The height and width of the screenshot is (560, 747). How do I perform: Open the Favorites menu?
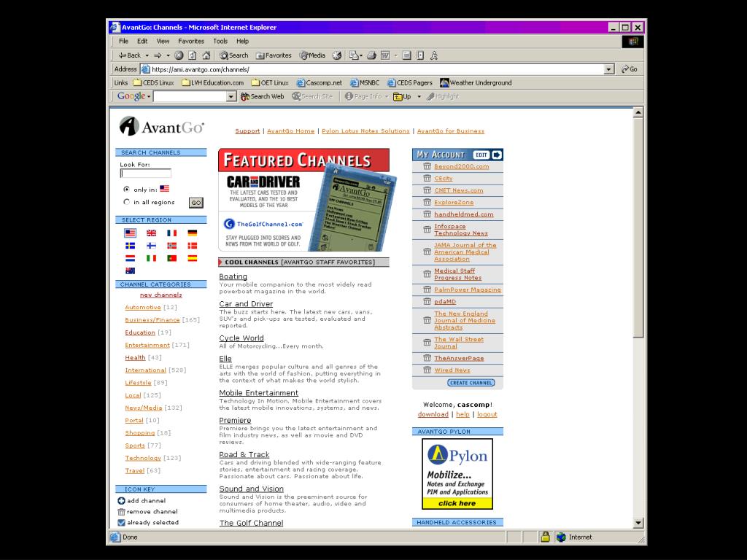191,41
